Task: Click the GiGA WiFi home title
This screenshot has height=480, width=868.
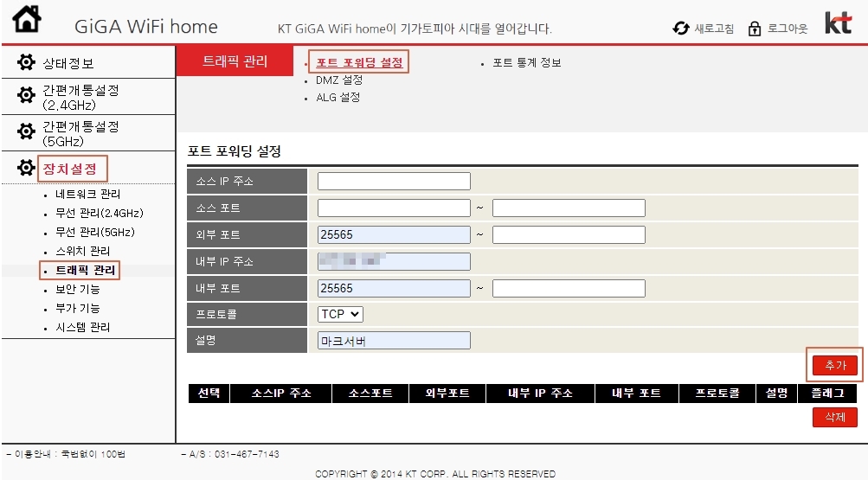Action: click(x=146, y=27)
